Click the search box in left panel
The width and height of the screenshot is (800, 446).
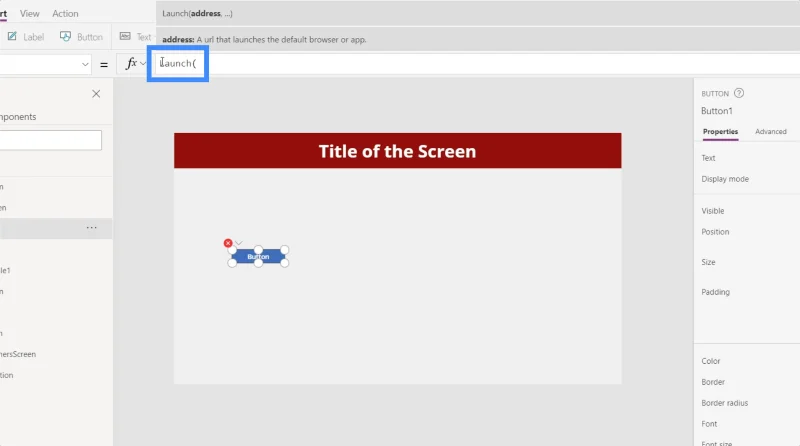pyautogui.click(x=51, y=140)
